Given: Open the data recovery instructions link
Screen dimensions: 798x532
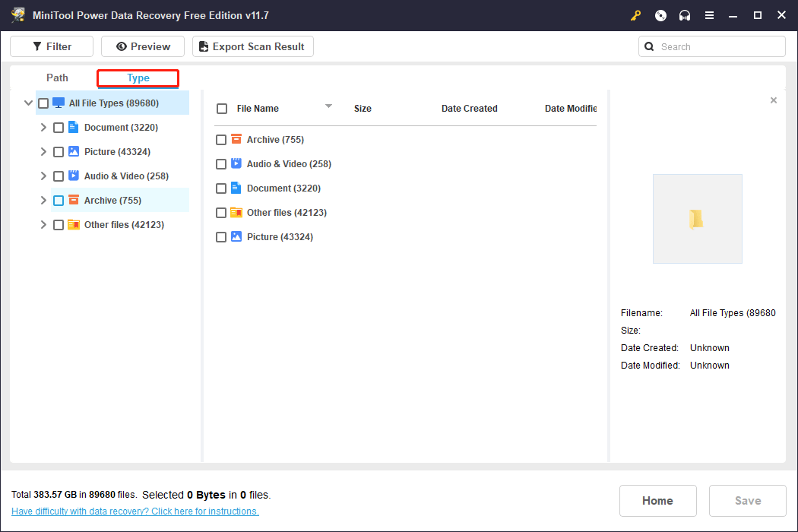Looking at the screenshot, I should coord(135,511).
